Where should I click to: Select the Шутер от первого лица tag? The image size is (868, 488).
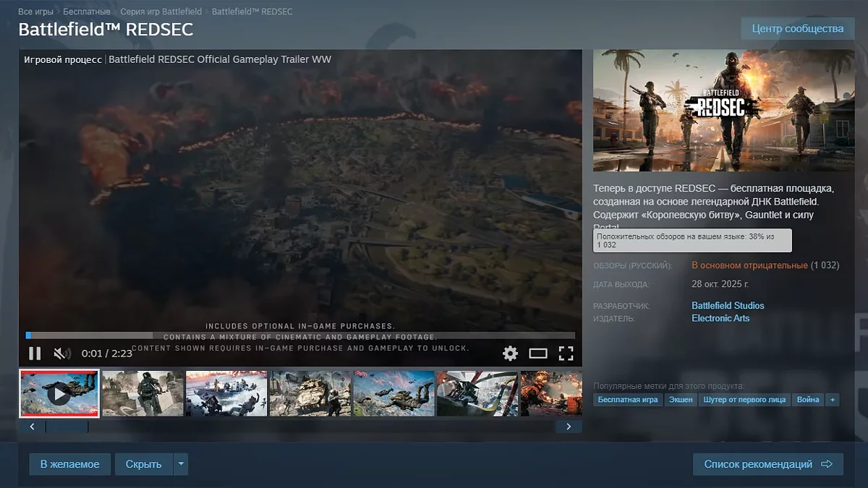[744, 400]
